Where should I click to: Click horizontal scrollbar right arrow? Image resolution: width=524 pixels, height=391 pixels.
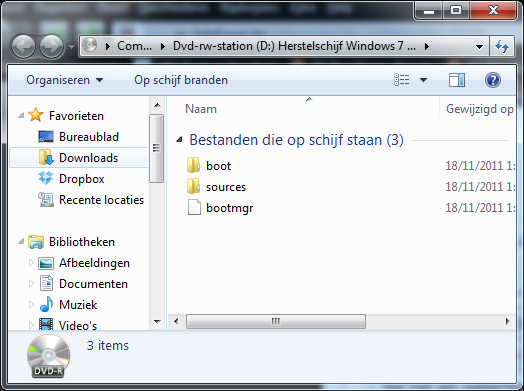click(507, 321)
